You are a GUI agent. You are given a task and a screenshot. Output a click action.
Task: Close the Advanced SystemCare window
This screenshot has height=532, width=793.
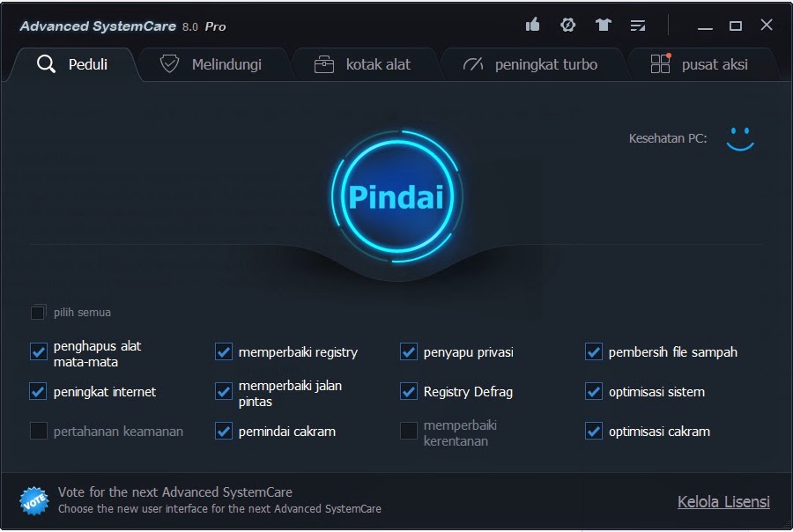tap(767, 25)
